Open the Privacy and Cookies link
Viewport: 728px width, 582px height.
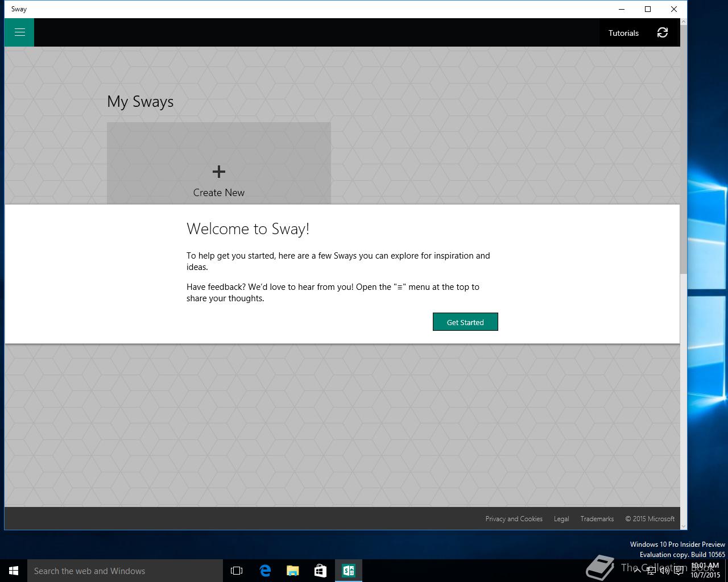coord(514,519)
